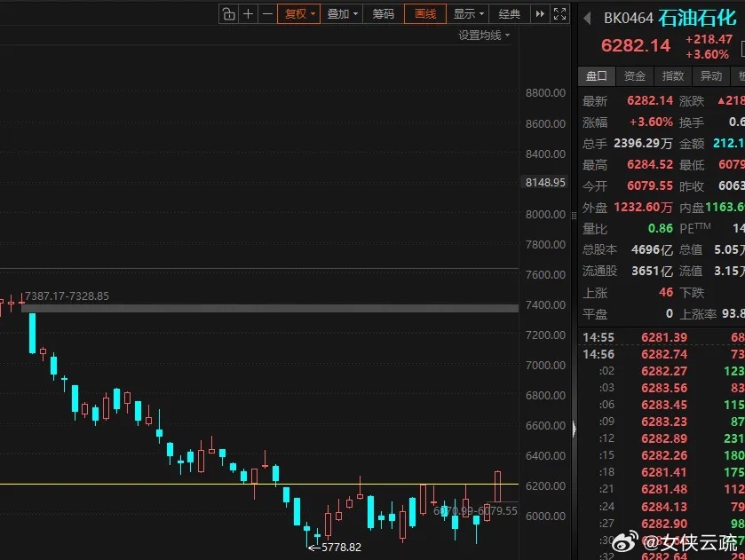Click the 筹码 button
The height and width of the screenshot is (560, 745).
pos(383,14)
